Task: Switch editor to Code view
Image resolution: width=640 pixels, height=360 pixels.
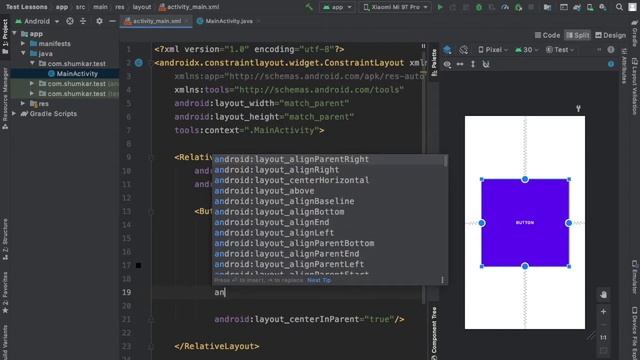Action: (x=547, y=36)
